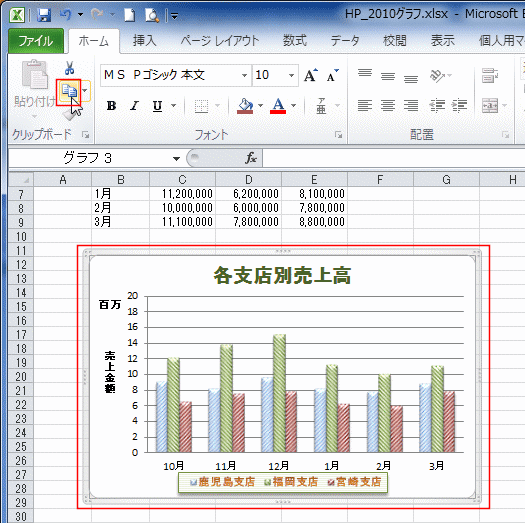Align text left
Screen dimensions: 525x523
tap(365, 106)
